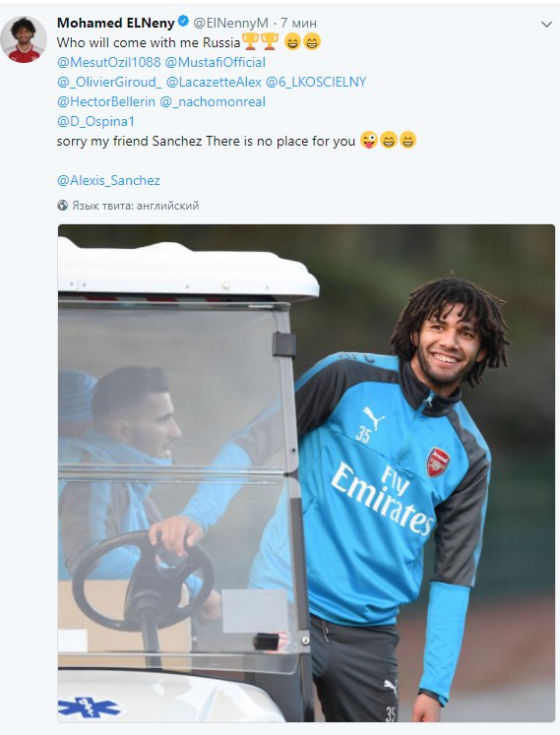Click the tweet language label text
The image size is (560, 735).
click(136, 206)
